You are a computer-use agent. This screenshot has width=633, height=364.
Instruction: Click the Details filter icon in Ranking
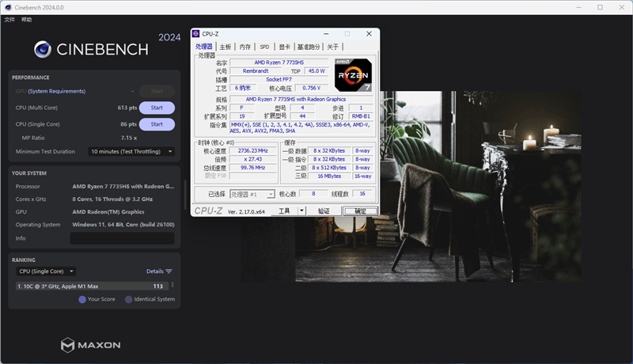coord(169,271)
